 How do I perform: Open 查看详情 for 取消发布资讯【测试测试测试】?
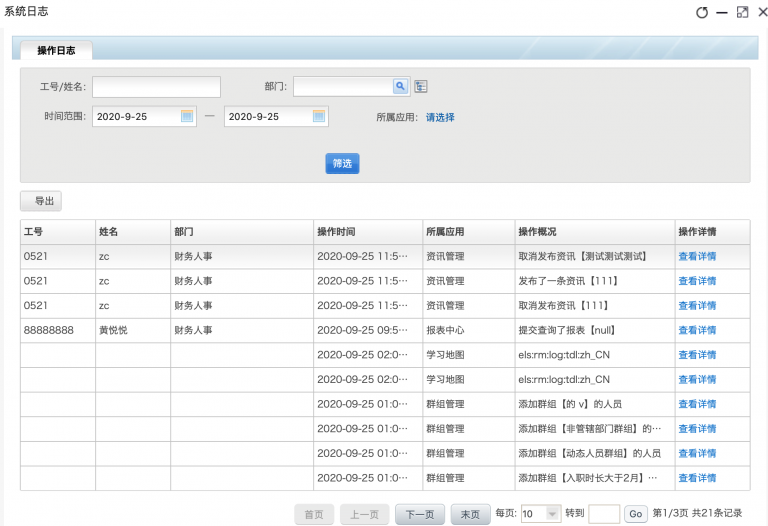click(697, 256)
